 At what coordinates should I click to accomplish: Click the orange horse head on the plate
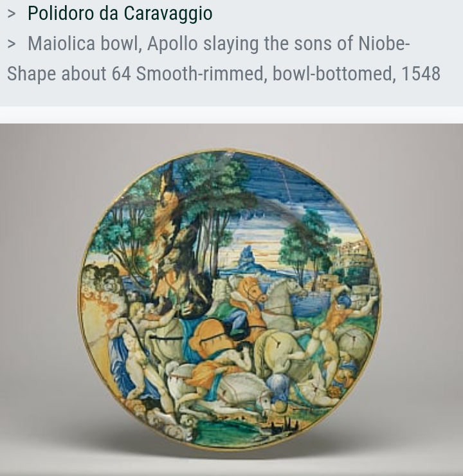[x=253, y=288]
